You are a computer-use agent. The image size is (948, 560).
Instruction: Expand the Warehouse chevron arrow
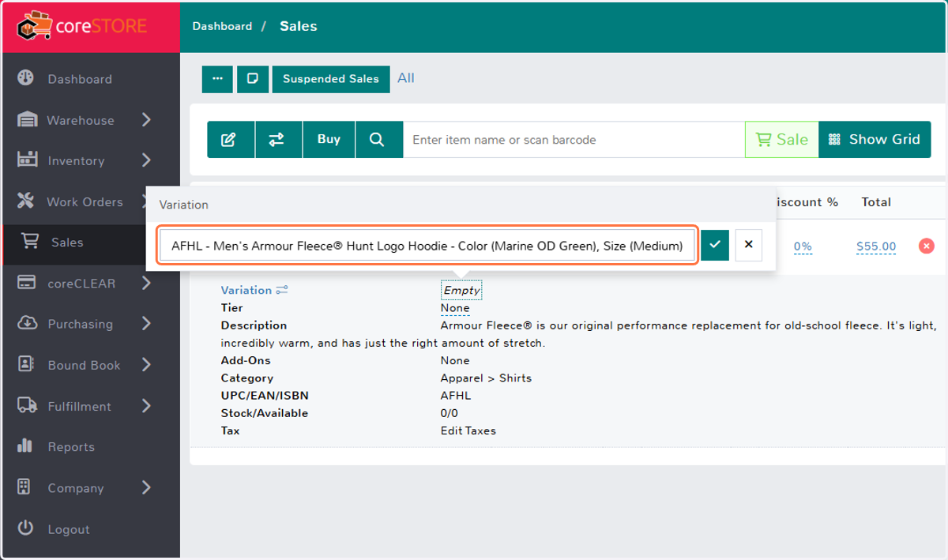pos(146,120)
